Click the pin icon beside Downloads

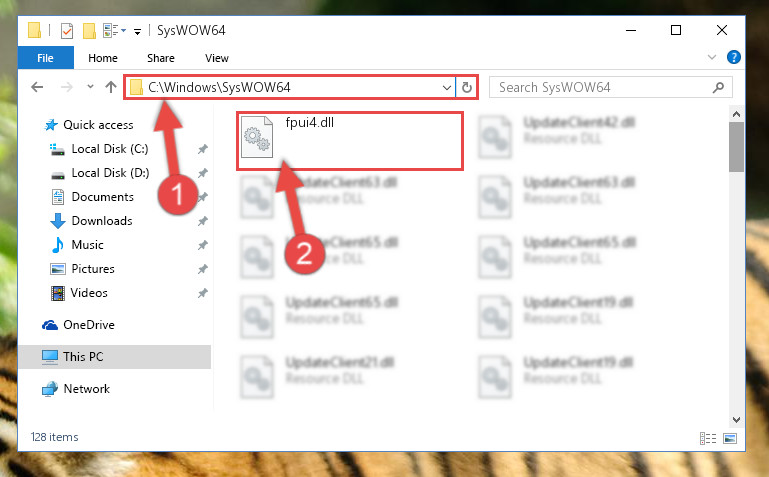(x=202, y=221)
